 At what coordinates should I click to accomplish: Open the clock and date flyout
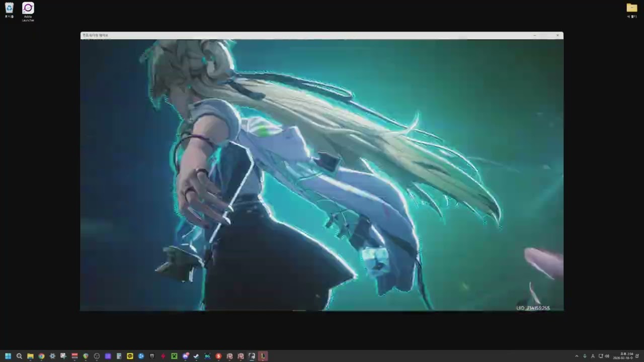pyautogui.click(x=623, y=356)
